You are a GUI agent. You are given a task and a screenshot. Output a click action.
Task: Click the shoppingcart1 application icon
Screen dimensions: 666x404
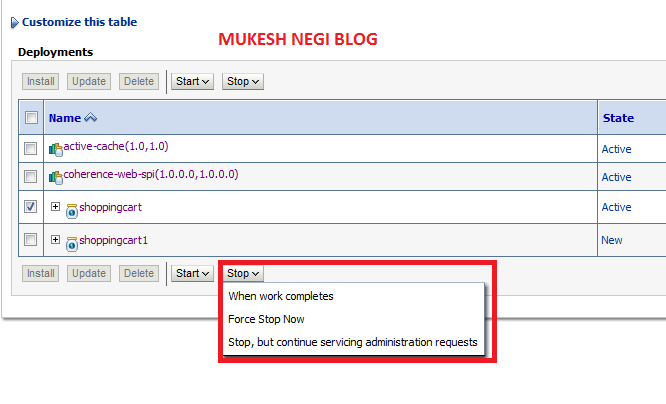(x=72, y=244)
